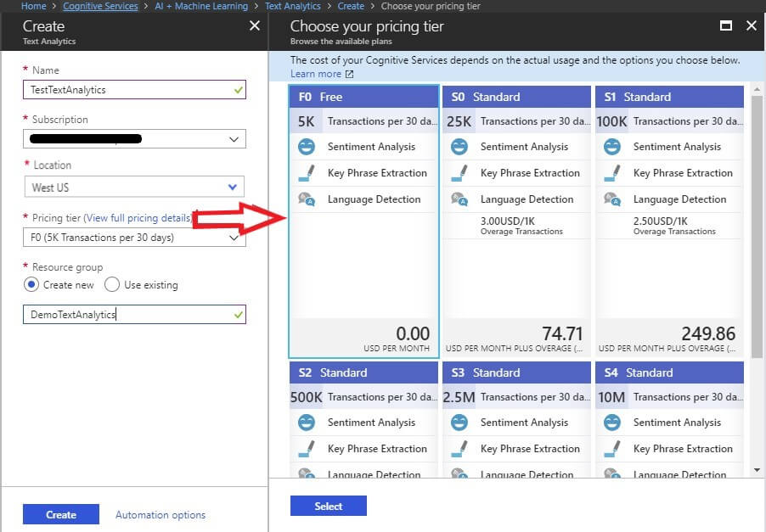Screen dimensions: 766x532
Task: Open Text Analytics in the breadcrumb
Action: pyautogui.click(x=293, y=6)
